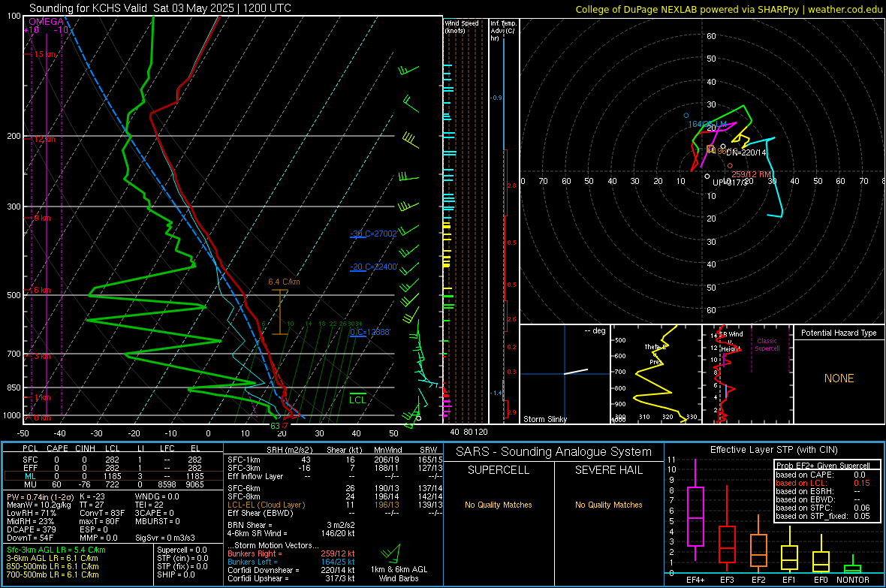Click the Wind Speed (knots) header

click(462, 26)
